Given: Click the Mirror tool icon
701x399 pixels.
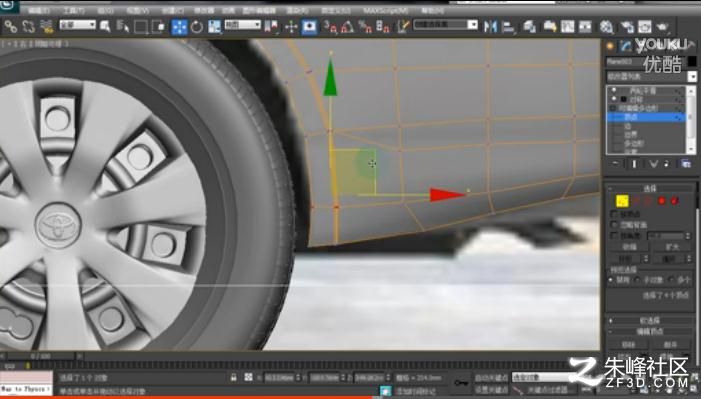Looking at the screenshot, I should pyautogui.click(x=490, y=27).
